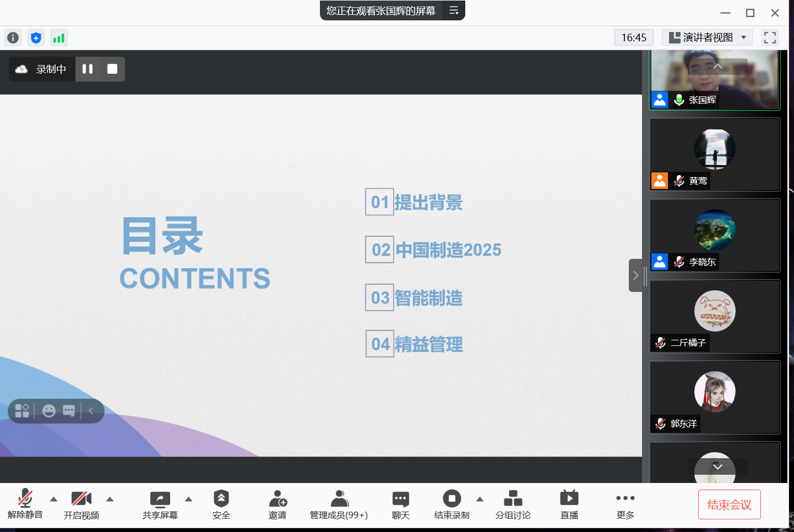Image resolution: width=794 pixels, height=532 pixels.
Task: Select 黄莺's participant tile
Action: click(715, 154)
